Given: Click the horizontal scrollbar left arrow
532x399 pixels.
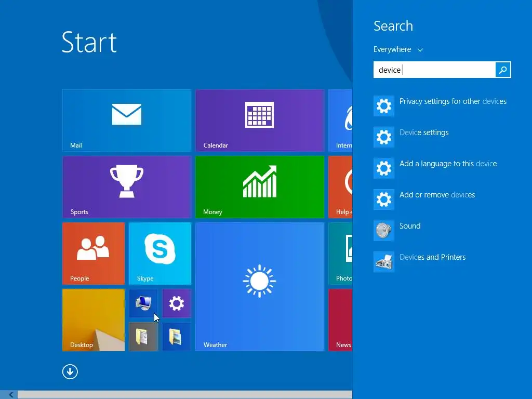Looking at the screenshot, I should tap(10, 395).
